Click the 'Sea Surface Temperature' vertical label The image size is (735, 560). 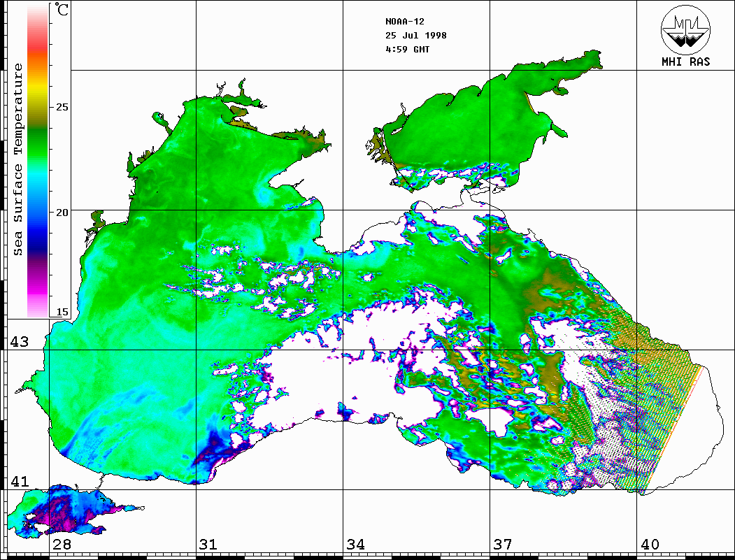click(17, 160)
